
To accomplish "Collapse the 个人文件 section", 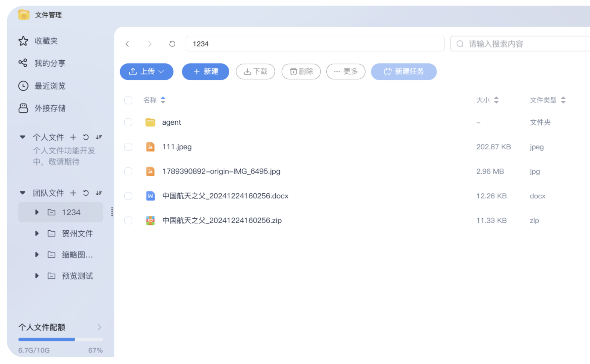I will point(22,137).
